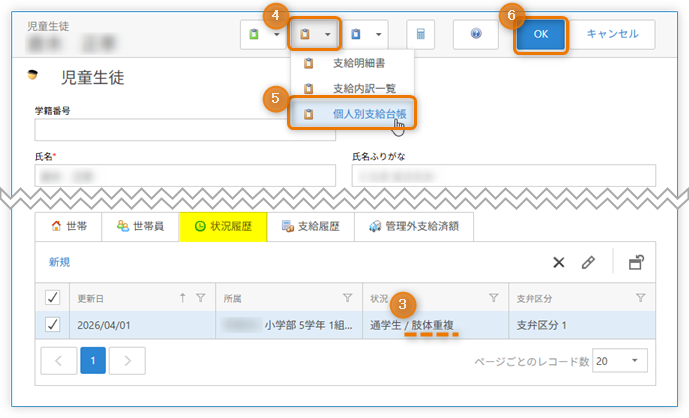Screen dimensions: 689x418
Task: Click the orange clipboard report icon
Action: (x=305, y=34)
